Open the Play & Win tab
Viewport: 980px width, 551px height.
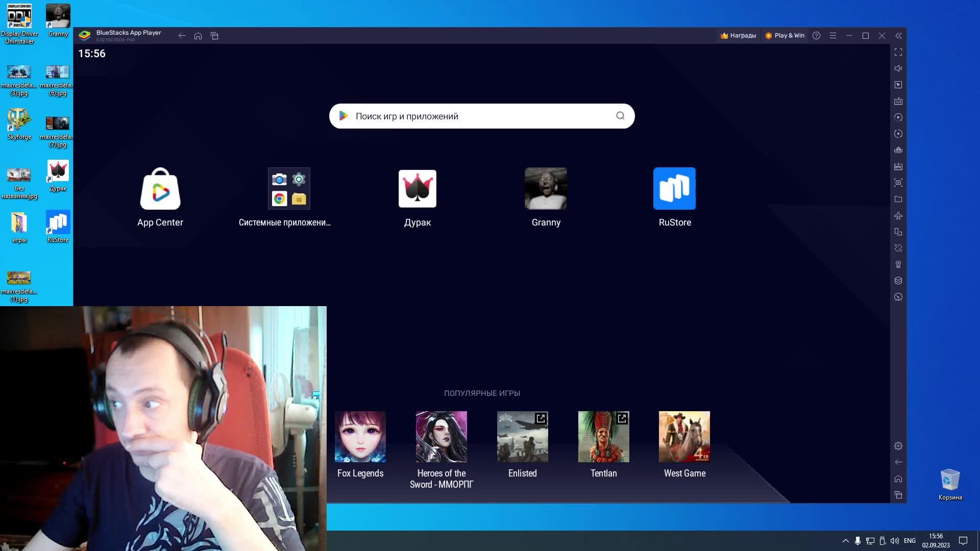(785, 36)
